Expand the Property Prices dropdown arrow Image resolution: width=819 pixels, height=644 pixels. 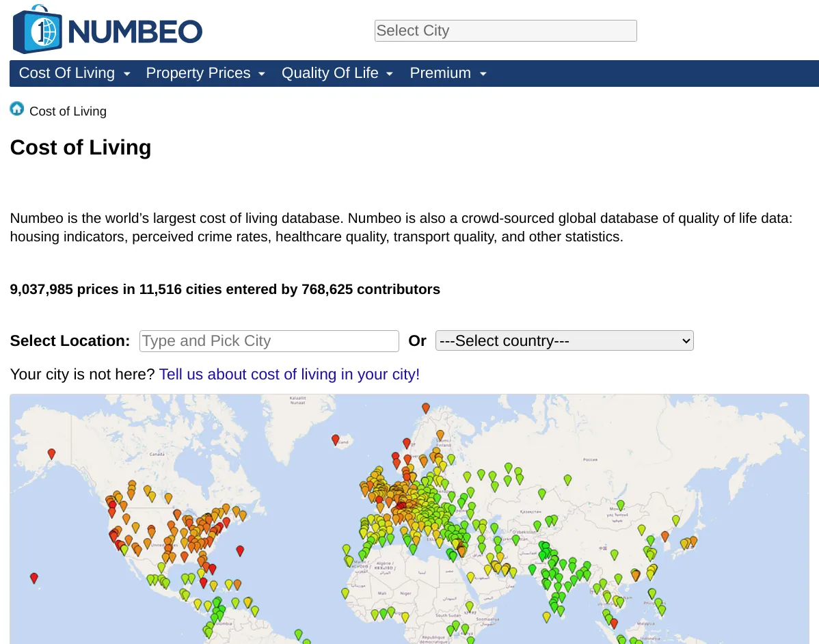[x=262, y=74]
